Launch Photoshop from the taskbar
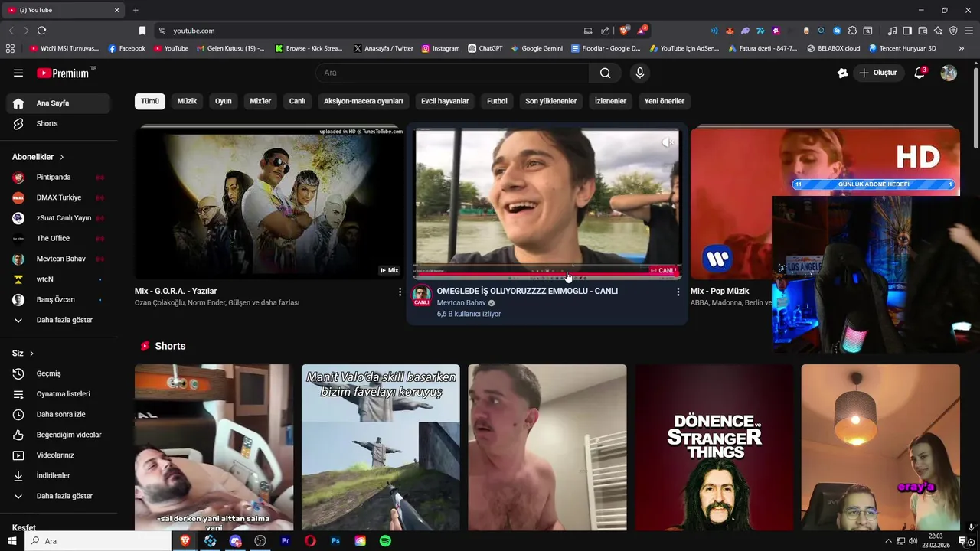Image resolution: width=980 pixels, height=551 pixels. 335,541
